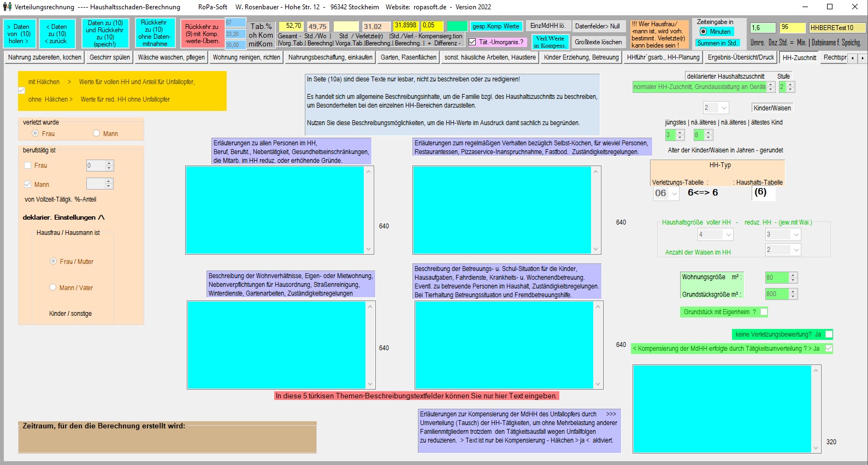Click 'Summen in Std.' button

pyautogui.click(x=717, y=43)
